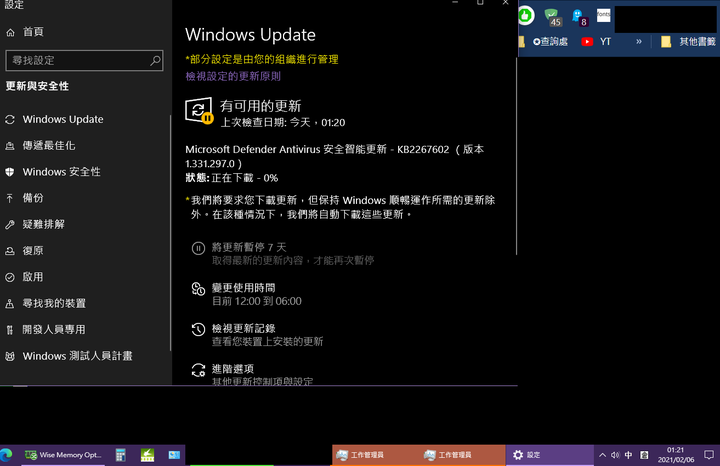The width and height of the screenshot is (720, 466).
Task: Click the search magnifier in 尋找設定 box
Action: (155, 60)
